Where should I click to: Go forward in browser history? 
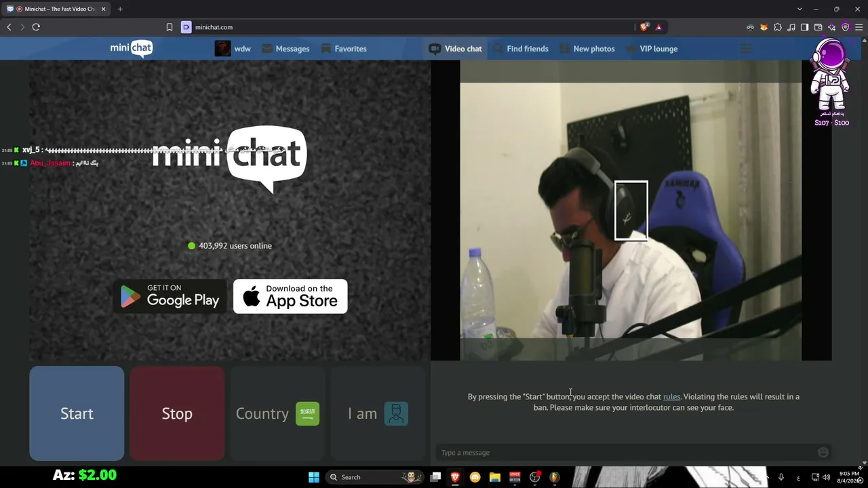22,27
